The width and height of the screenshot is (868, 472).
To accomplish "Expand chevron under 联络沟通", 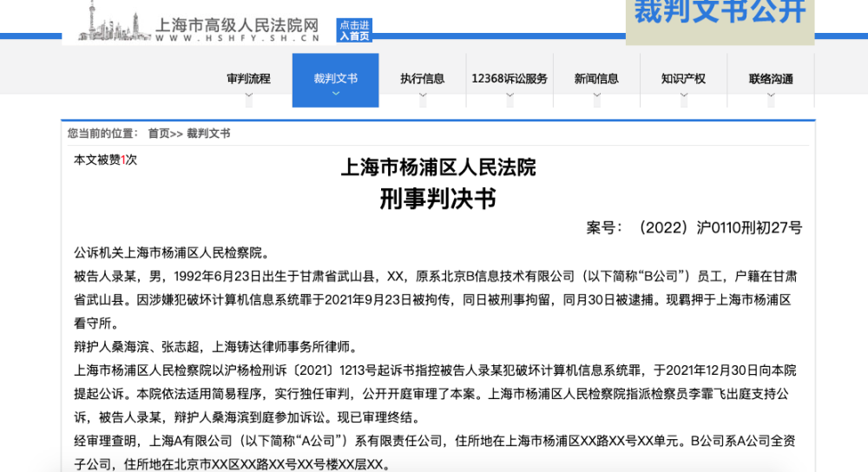I will coord(771,95).
